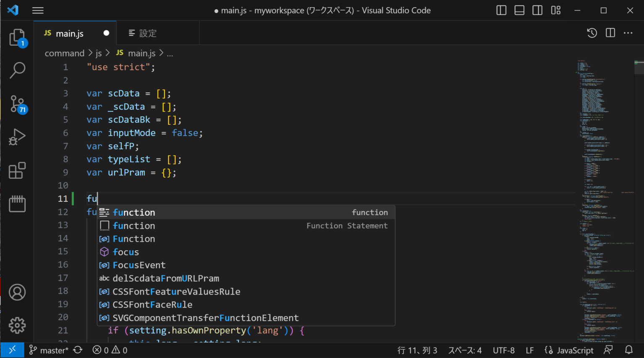Expand the js breadcrumb in the breadcrumb bar
644x358 pixels.
point(99,53)
